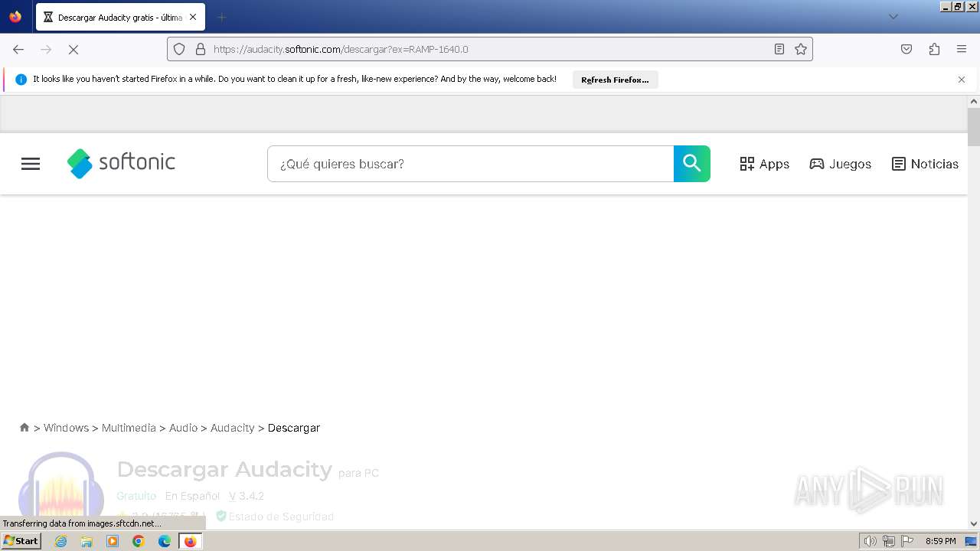Open File Explorer from taskbar
The image size is (980, 551).
(x=87, y=541)
